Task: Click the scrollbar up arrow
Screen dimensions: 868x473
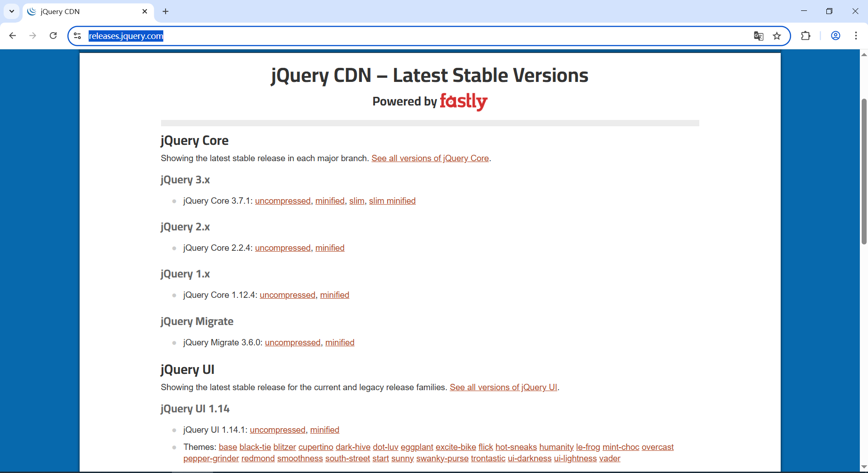Action: click(864, 54)
